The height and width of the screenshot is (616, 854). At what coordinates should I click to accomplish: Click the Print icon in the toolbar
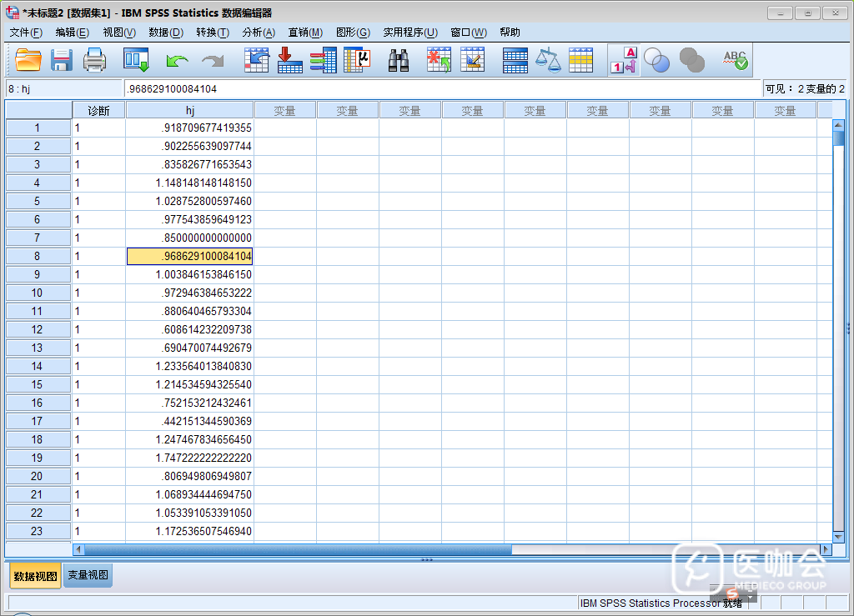(x=94, y=60)
